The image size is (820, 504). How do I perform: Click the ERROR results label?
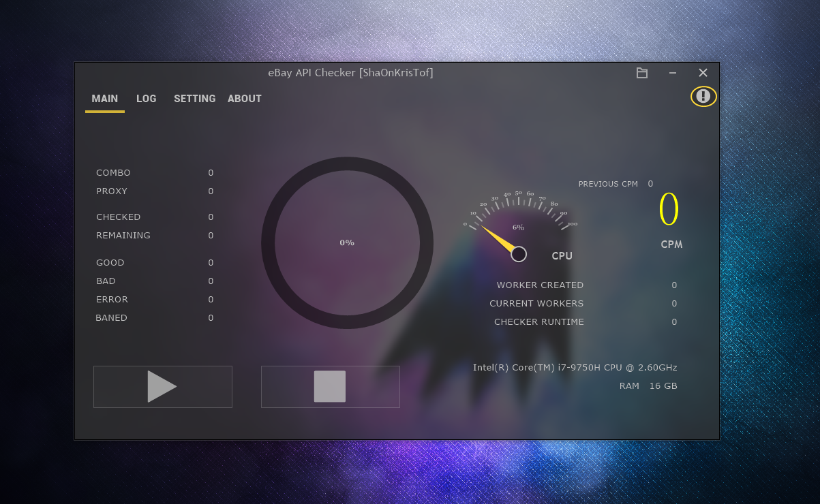[112, 300]
